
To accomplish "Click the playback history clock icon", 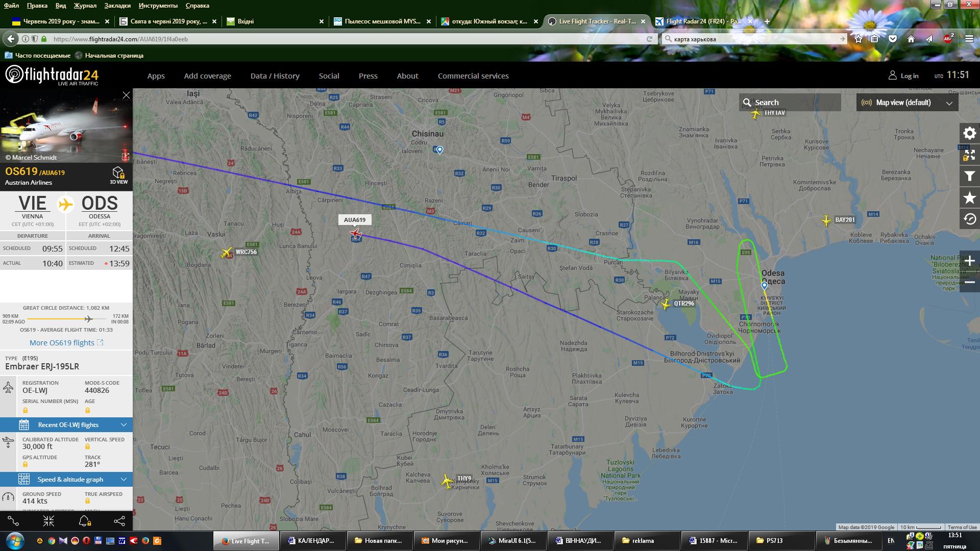I will 969,219.
